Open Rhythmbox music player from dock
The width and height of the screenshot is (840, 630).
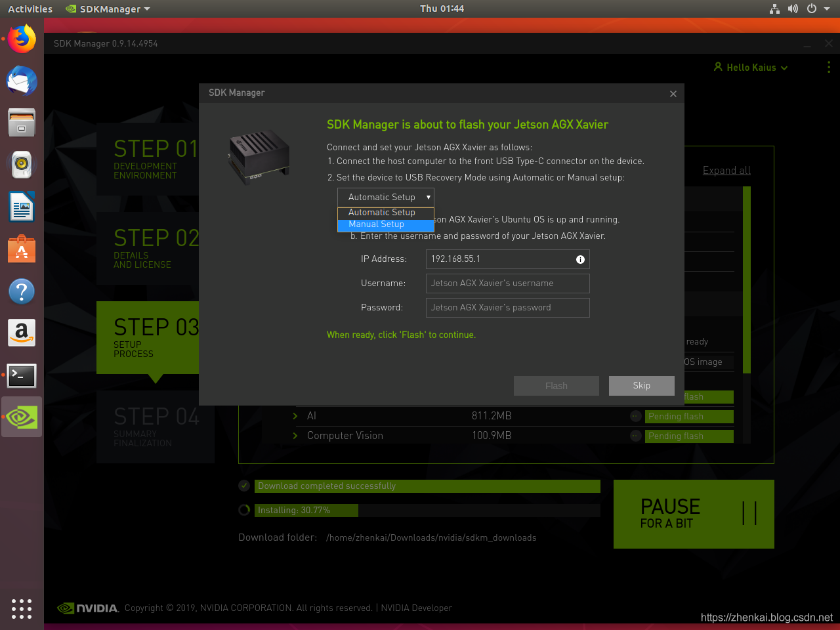[22, 165]
